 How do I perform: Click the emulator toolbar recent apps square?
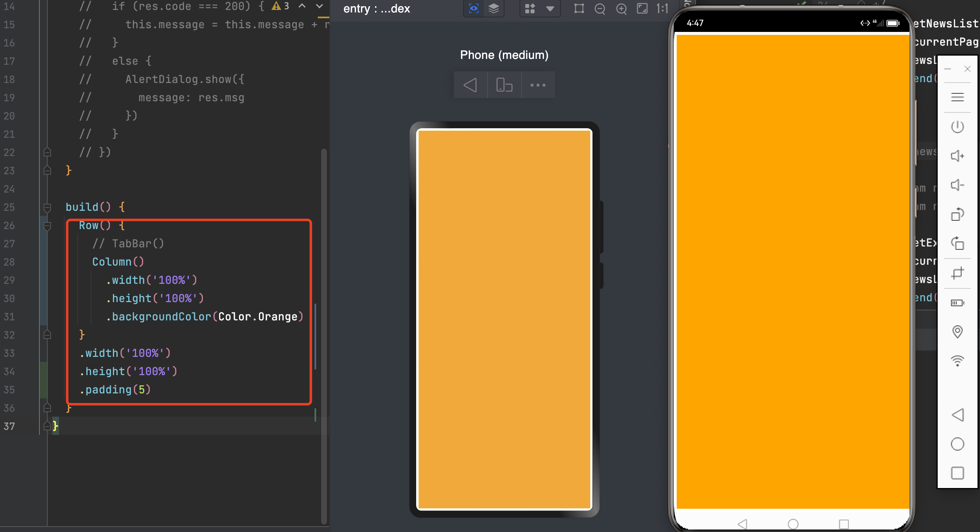click(x=957, y=473)
